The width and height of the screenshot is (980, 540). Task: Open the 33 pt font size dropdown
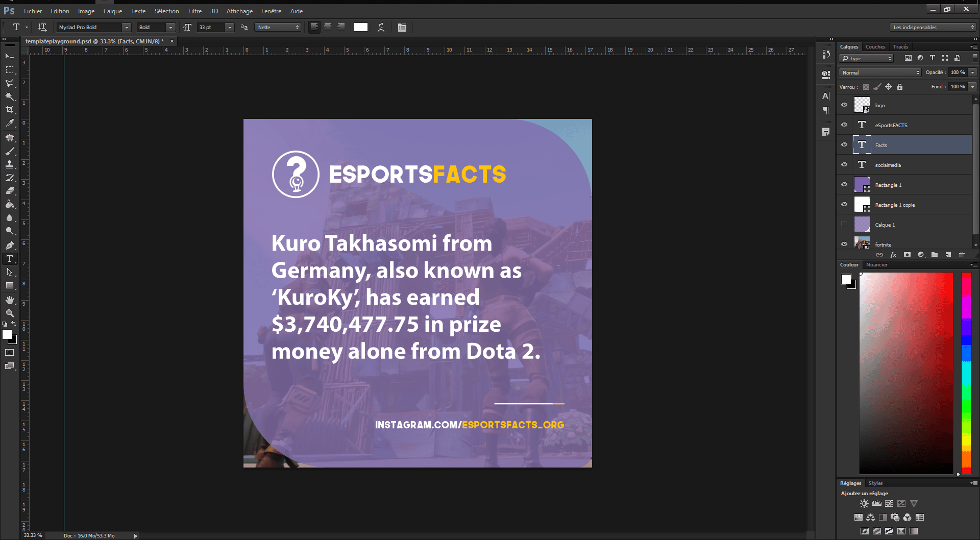click(x=230, y=28)
